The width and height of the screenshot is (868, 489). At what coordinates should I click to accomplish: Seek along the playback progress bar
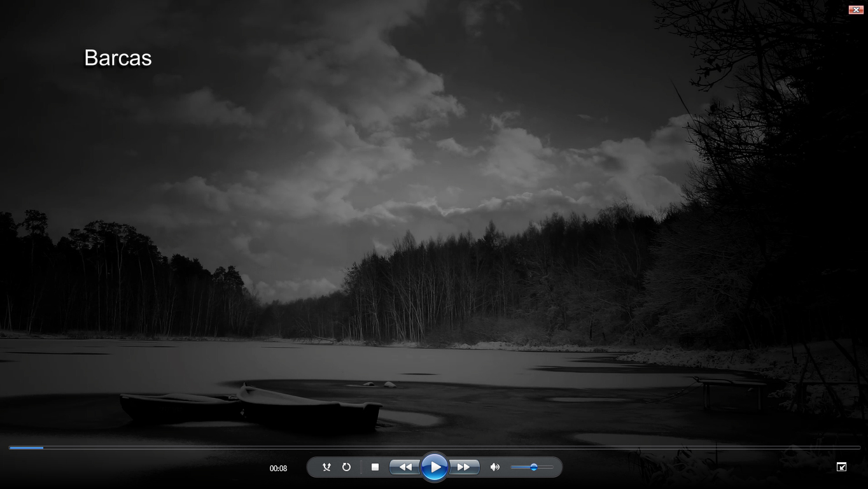435,448
